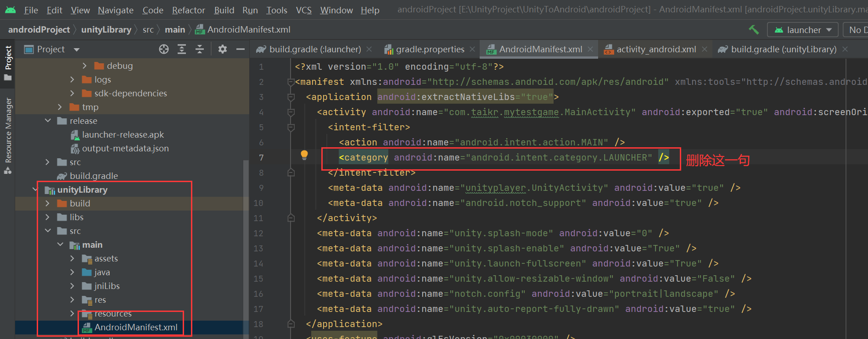
Task: Hide the Project panel with minus icon
Action: (241, 49)
